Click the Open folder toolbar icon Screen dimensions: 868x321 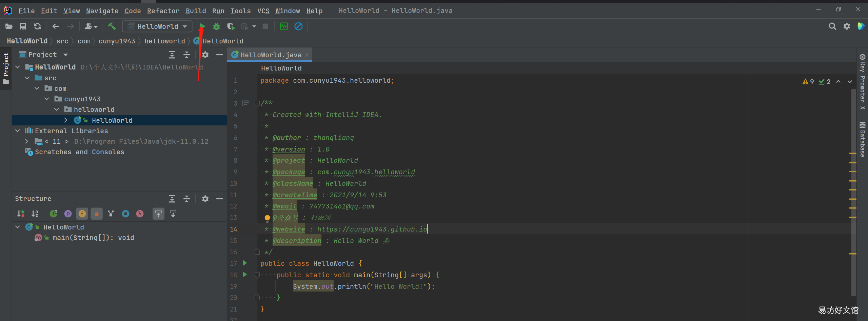(9, 26)
